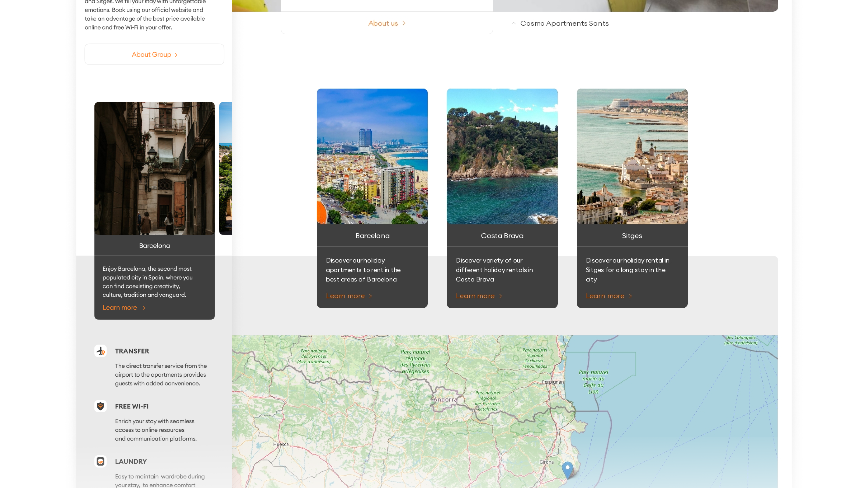868x488 pixels.
Task: Click Andorra label on the map
Action: coord(445,400)
